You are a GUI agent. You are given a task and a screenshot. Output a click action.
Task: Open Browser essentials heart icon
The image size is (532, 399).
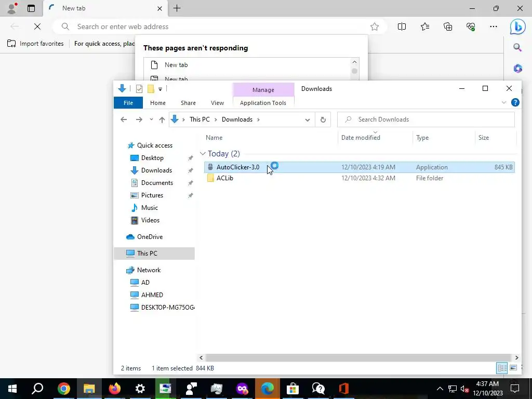(471, 26)
